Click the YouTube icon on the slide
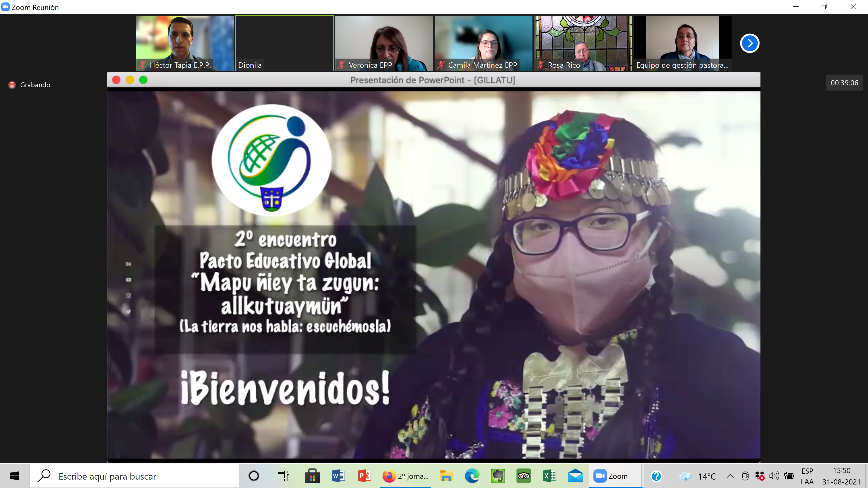Viewport: 868px width, 488px height. pos(128,280)
